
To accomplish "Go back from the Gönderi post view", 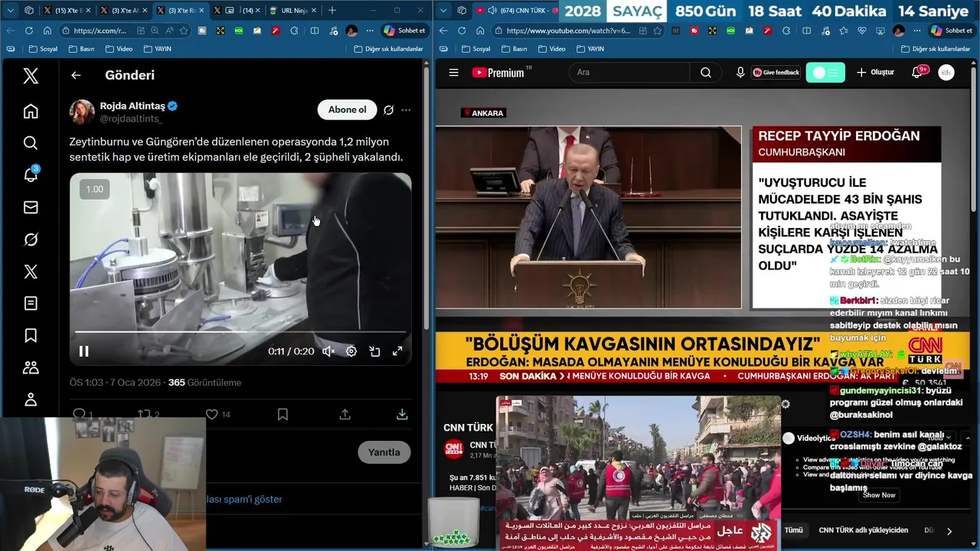I will point(76,75).
